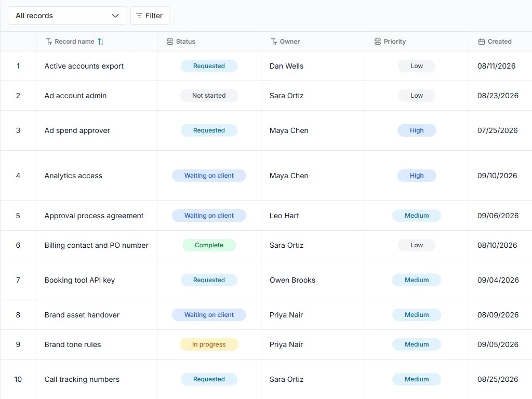Image resolution: width=532 pixels, height=399 pixels.
Task: Click the Filter funnel icon
Action: tap(139, 16)
